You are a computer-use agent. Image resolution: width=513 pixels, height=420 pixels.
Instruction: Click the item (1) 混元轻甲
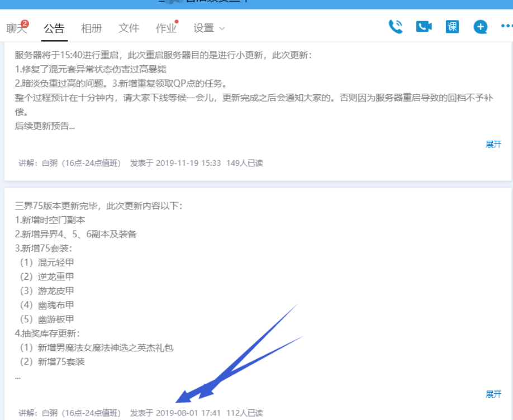tap(47, 262)
